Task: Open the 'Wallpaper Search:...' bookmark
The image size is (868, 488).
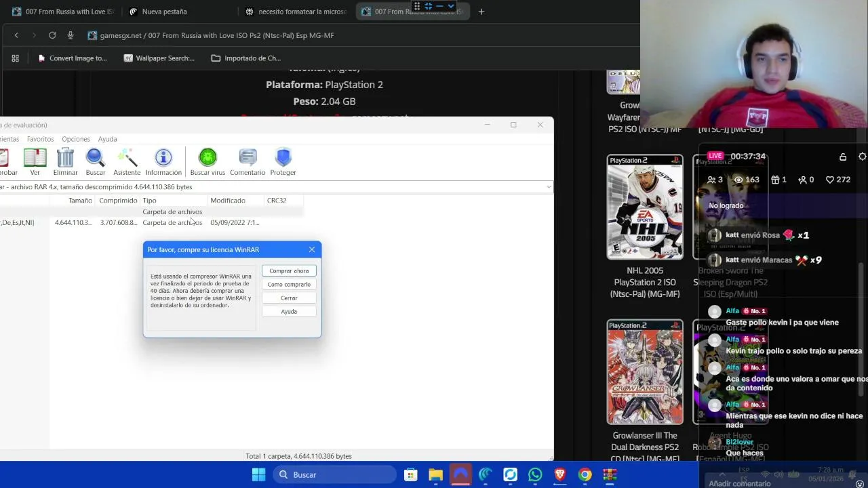Action: click(159, 58)
